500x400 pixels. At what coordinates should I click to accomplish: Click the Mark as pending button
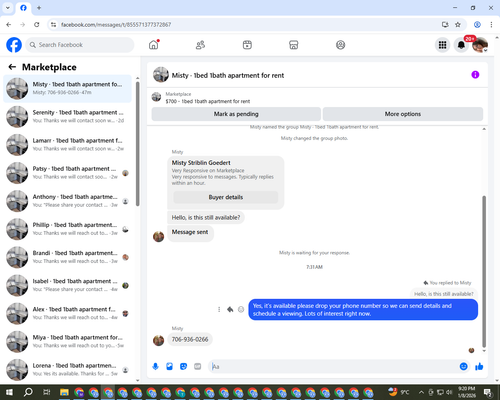pos(236,114)
